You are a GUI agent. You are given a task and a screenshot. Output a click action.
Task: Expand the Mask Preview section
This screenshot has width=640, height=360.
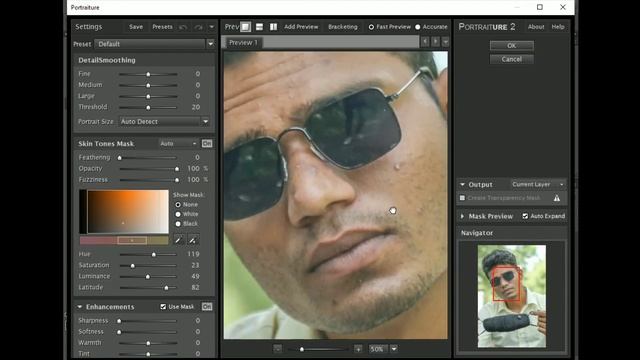462,216
